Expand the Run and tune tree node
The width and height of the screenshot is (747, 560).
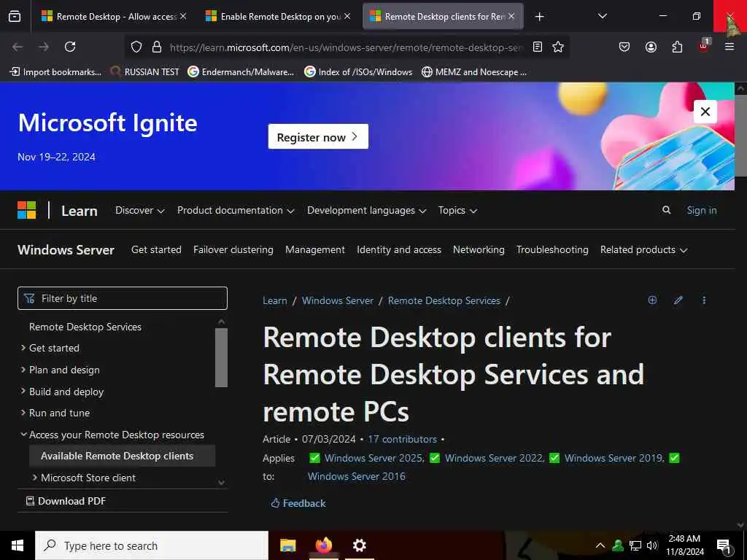pyautogui.click(x=23, y=413)
